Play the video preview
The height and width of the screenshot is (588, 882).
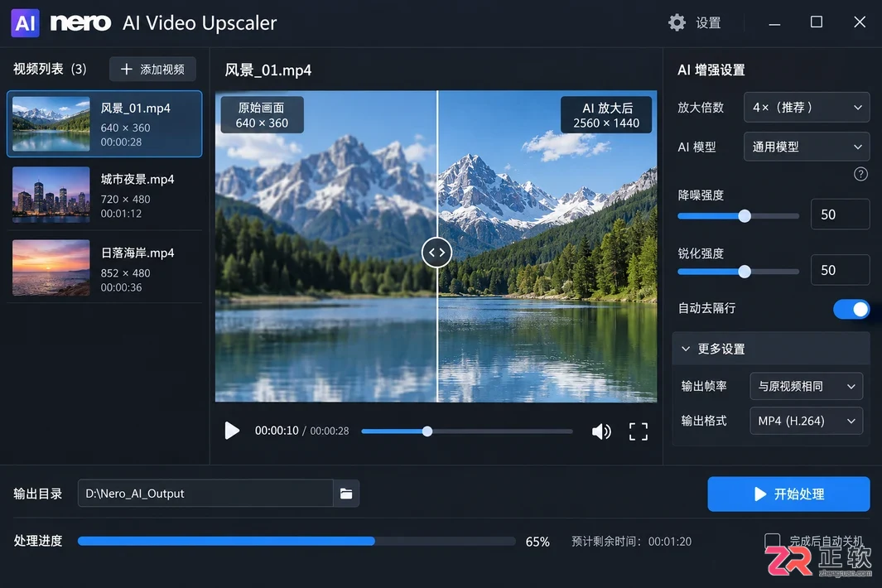232,431
